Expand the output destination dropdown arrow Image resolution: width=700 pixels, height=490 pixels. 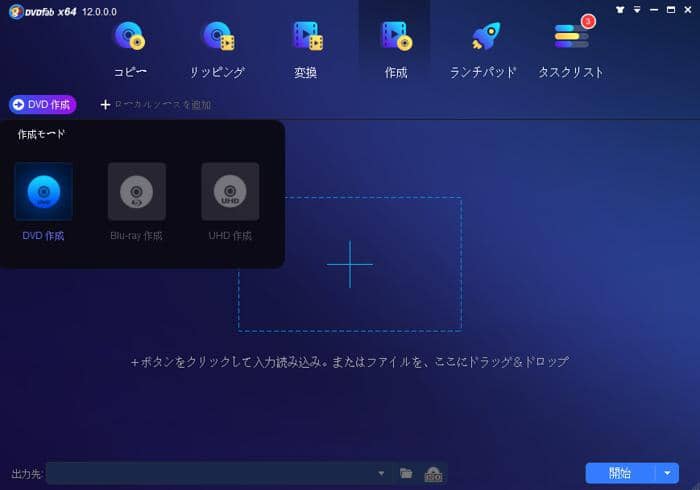click(381, 473)
